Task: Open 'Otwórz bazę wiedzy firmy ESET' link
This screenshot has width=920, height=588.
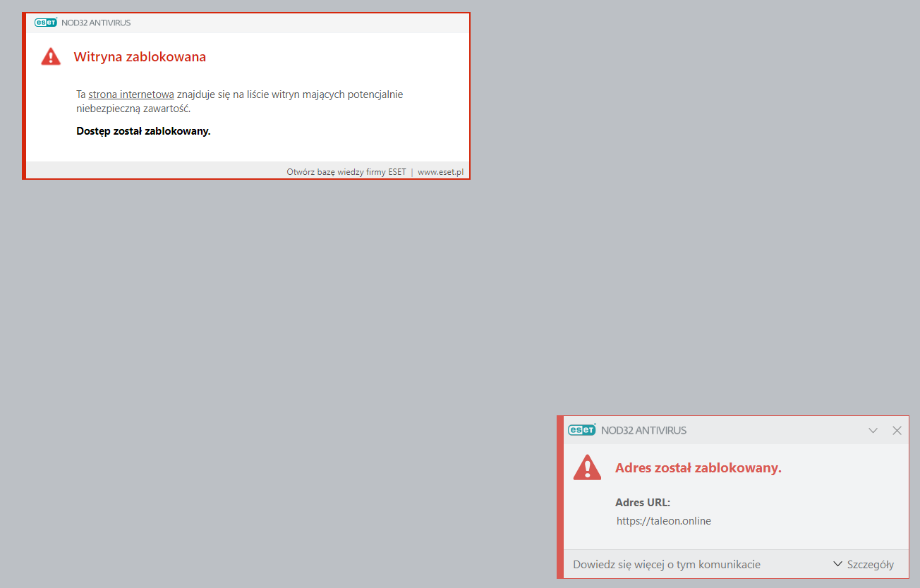Action: click(346, 171)
